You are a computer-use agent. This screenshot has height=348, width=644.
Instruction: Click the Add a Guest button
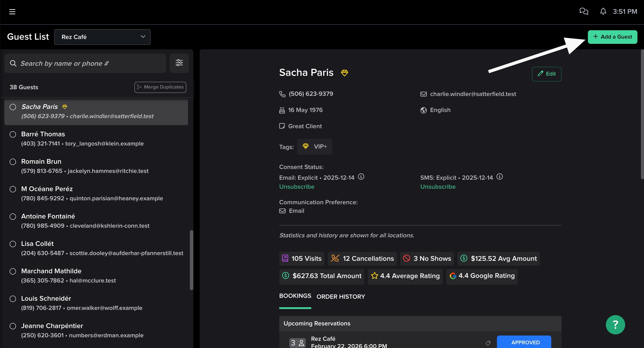612,37
